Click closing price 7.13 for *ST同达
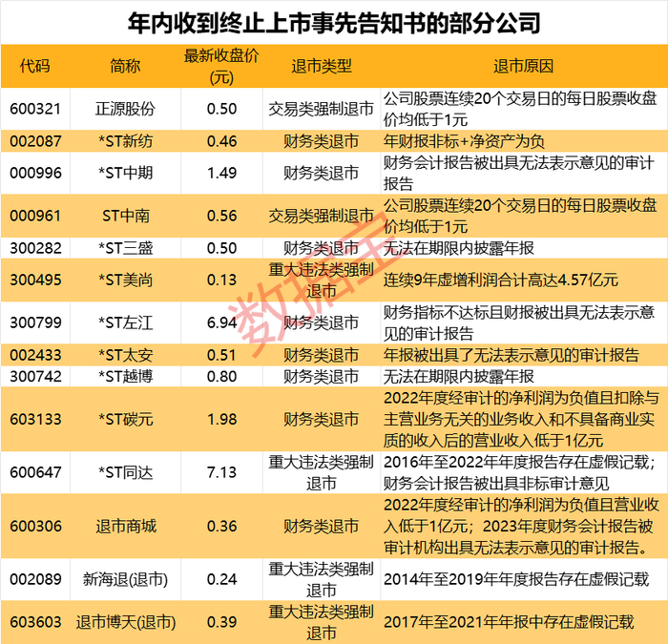Viewport: 668px width, 644px height. [x=221, y=472]
